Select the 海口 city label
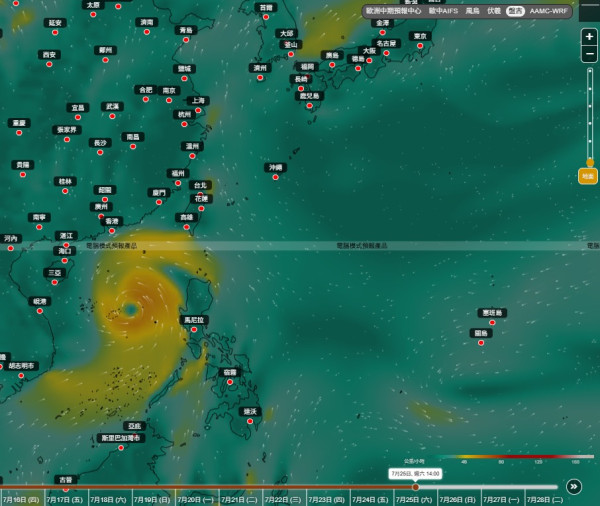Viewport: 600px width, 506px height. (x=64, y=251)
